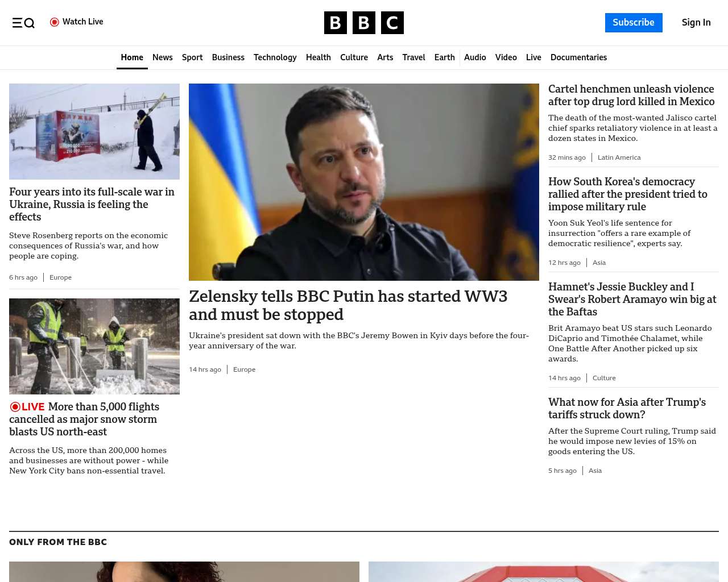
Task: Click the BBC logo
Action: point(363,23)
